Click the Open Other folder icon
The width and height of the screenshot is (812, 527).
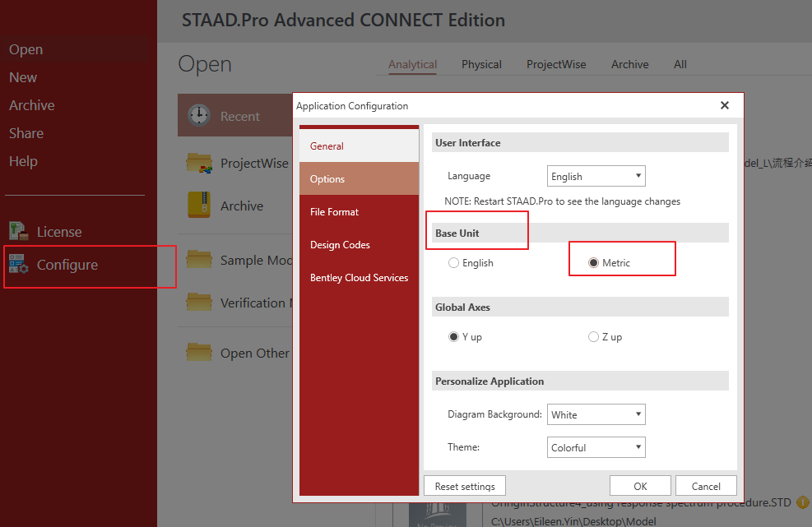(199, 352)
